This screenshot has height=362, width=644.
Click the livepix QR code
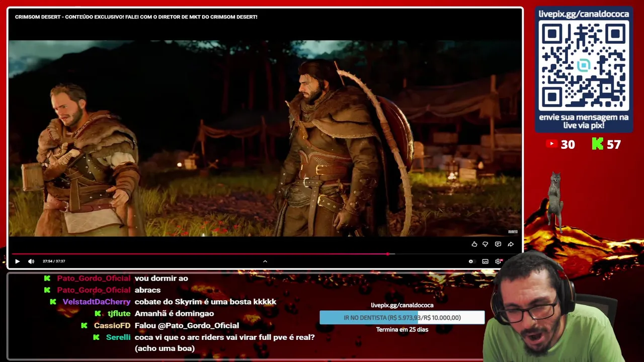(x=584, y=66)
